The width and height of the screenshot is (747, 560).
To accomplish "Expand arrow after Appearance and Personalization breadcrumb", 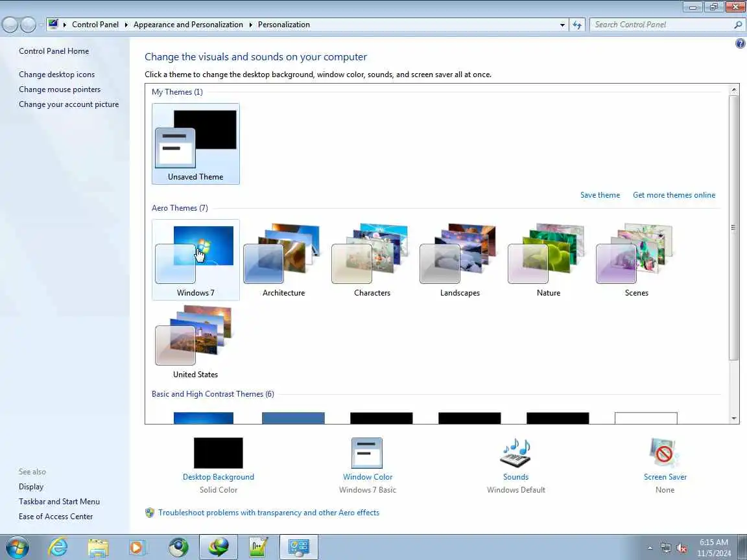I will click(250, 25).
